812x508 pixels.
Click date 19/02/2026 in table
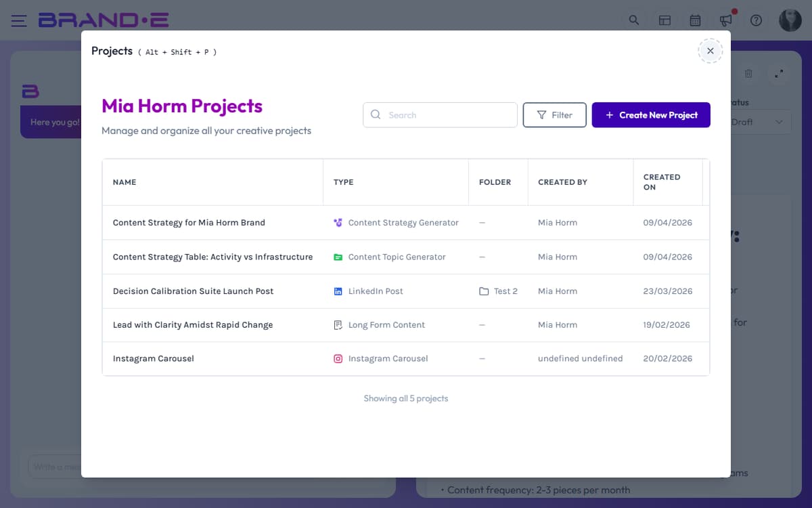click(667, 325)
